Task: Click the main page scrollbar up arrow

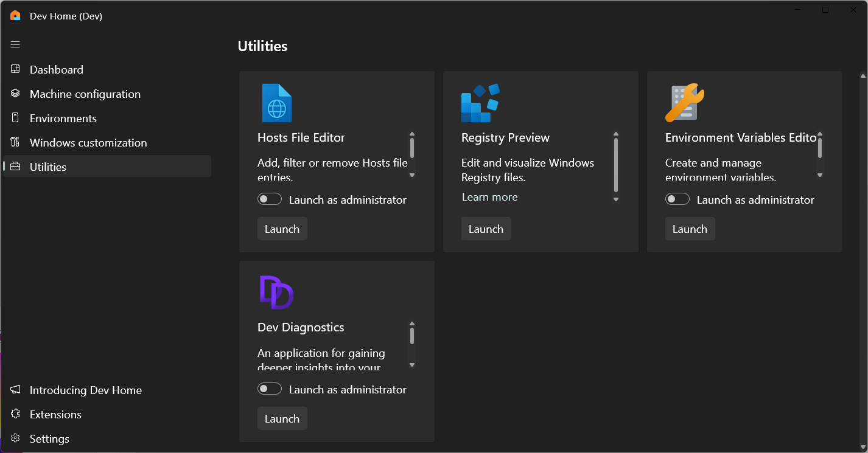Action: [863, 76]
